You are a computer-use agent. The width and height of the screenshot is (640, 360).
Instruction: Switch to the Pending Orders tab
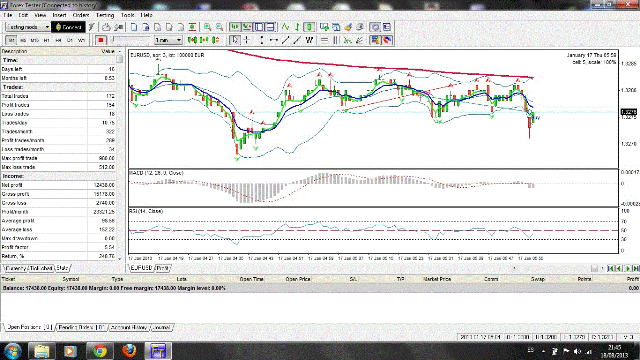pos(80,327)
